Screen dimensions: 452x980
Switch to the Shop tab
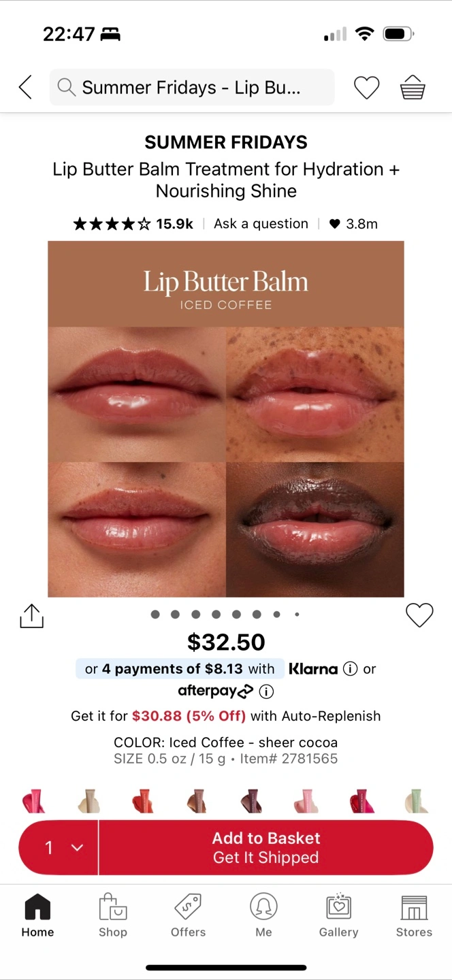pos(113,916)
